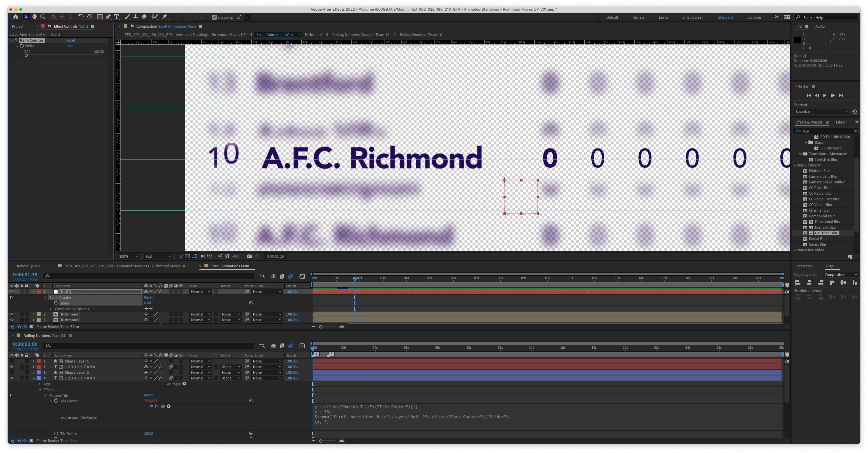Reset the Rank Counter effect

pyautogui.click(x=71, y=40)
